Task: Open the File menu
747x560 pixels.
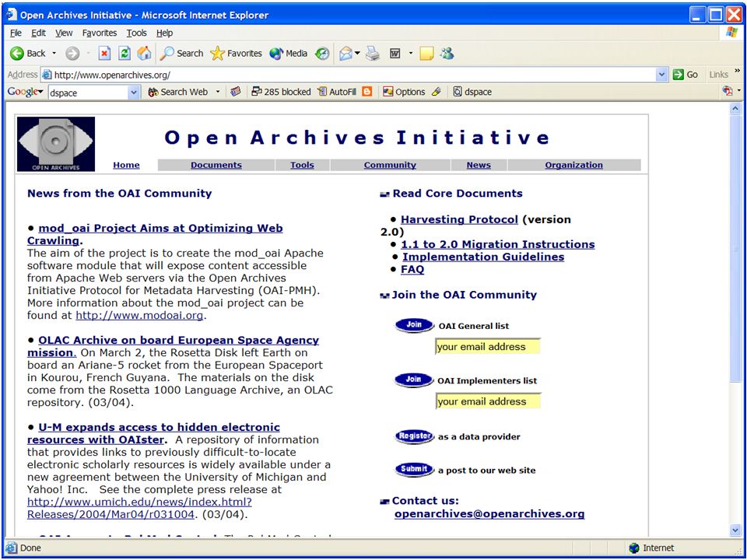Action: tap(16, 33)
